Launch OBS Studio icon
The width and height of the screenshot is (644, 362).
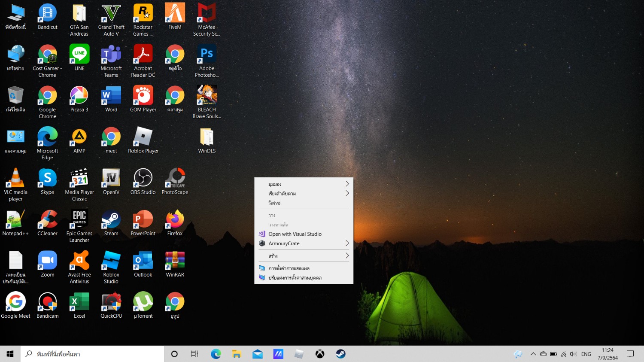coord(143,182)
